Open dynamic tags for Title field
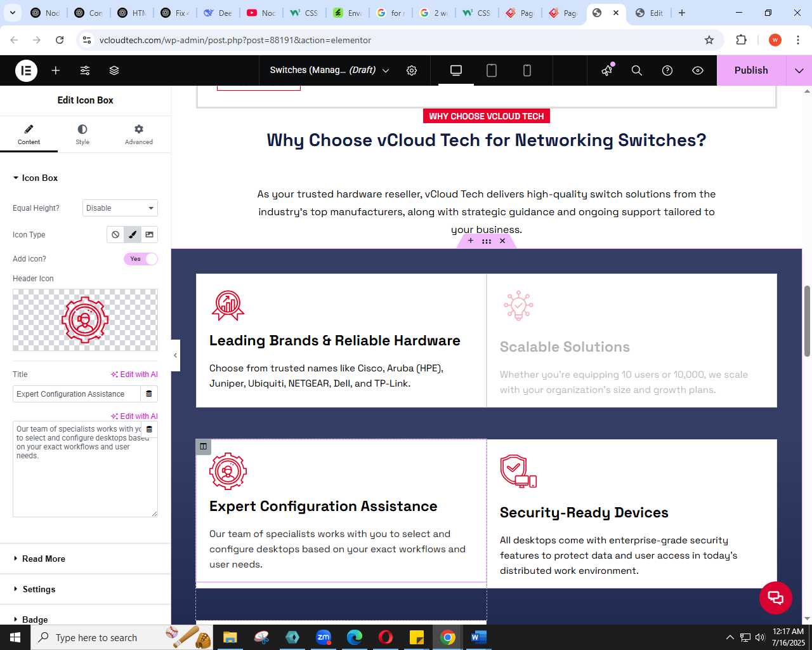This screenshot has width=812, height=650. click(149, 394)
